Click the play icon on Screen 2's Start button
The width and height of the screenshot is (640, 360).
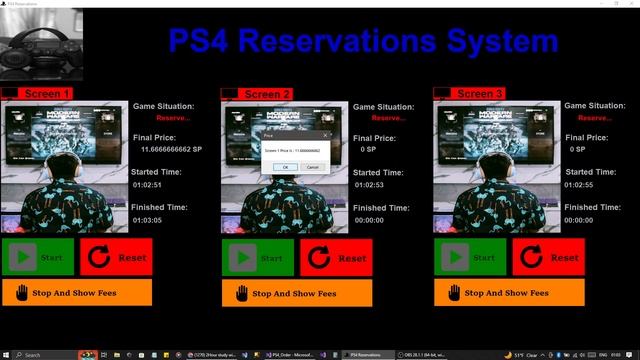243,257
